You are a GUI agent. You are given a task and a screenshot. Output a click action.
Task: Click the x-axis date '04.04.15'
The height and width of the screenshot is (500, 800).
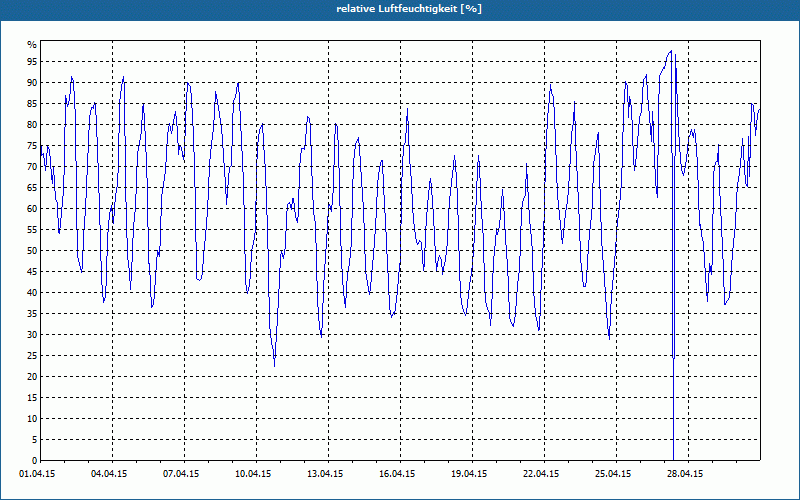pos(109,474)
